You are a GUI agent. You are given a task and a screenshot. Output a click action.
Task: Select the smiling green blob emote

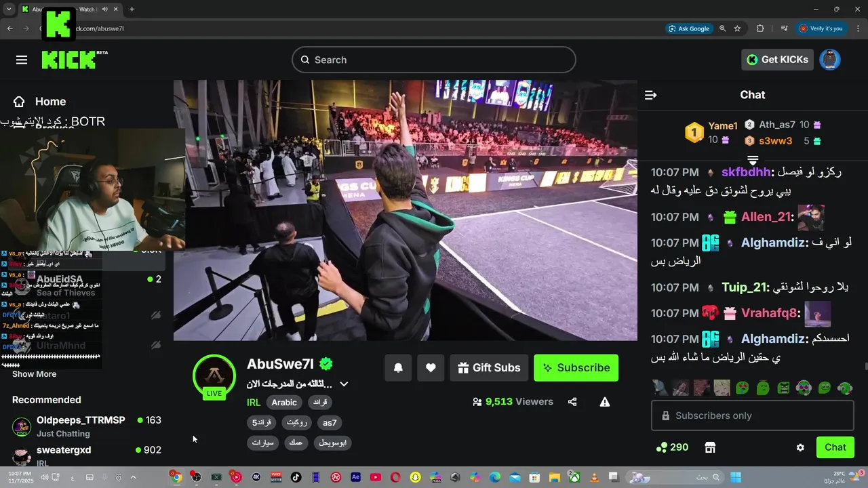(x=825, y=388)
